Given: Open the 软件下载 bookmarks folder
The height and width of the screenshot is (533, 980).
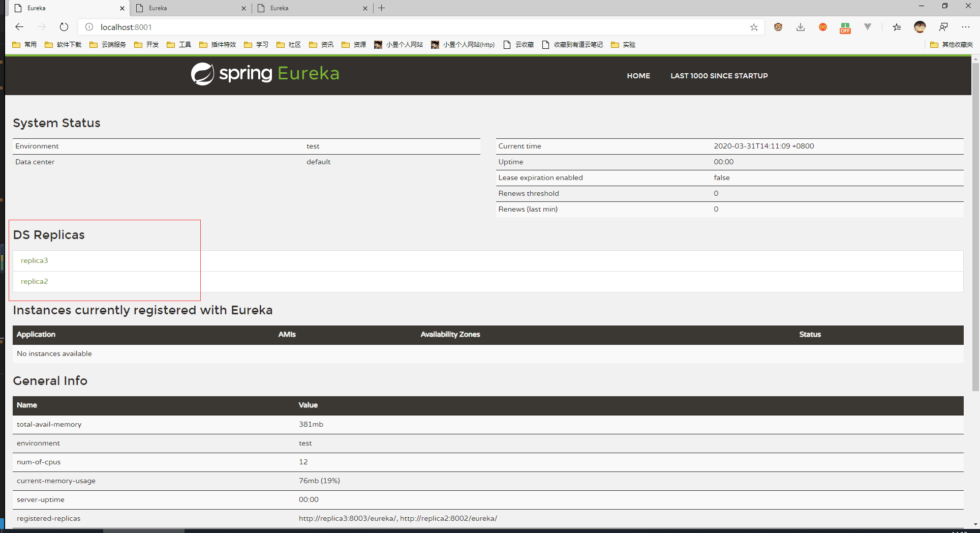Looking at the screenshot, I should [x=63, y=45].
